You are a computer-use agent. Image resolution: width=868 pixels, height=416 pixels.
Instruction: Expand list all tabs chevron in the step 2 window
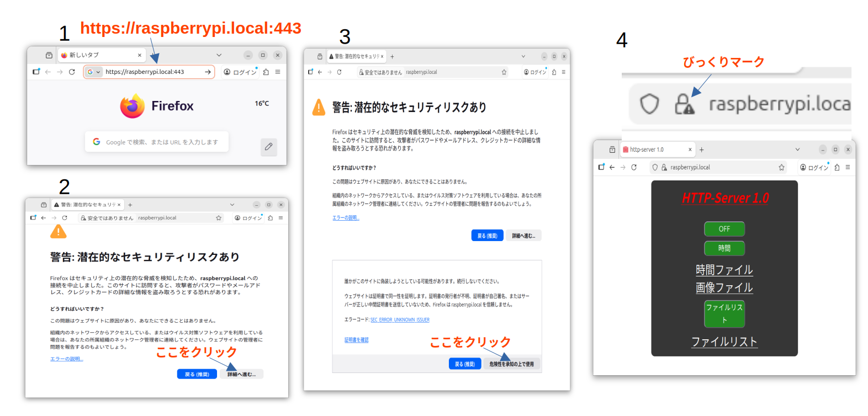232,205
